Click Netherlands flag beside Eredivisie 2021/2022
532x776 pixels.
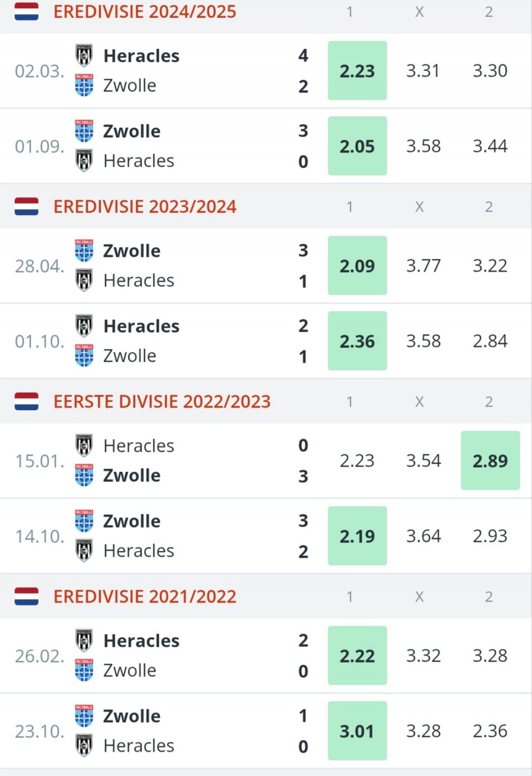[x=27, y=596]
